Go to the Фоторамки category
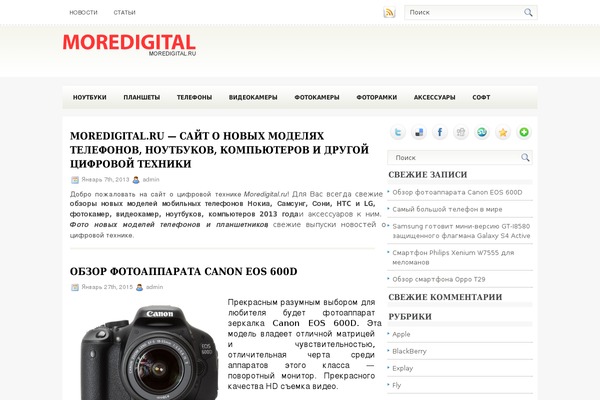 coord(377,97)
